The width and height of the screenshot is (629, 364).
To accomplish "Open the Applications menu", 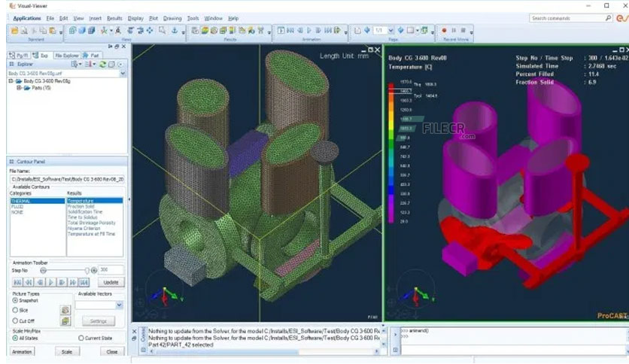I will pos(27,19).
